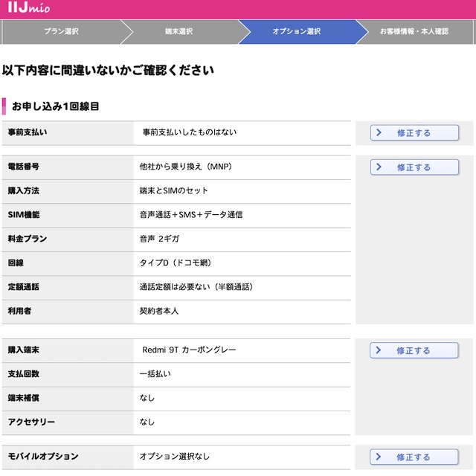Screen dimensions: 476x476
Task: Select value 音声 2ギガ
Action: click(159, 239)
